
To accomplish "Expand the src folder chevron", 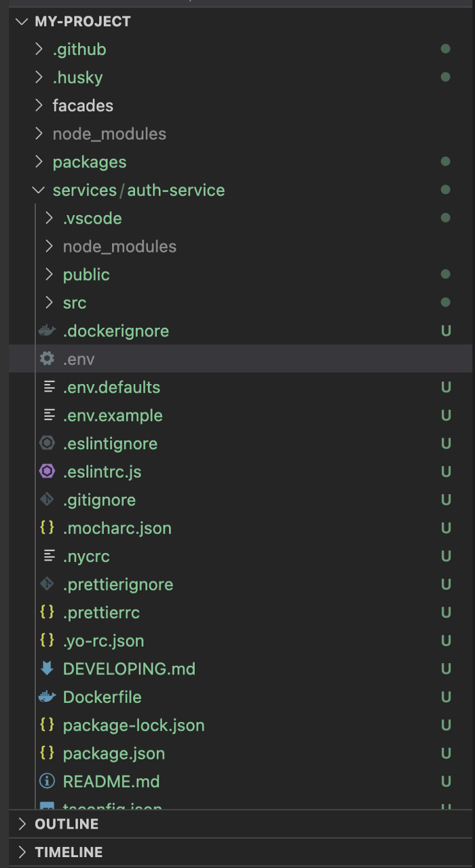I will 49,303.
